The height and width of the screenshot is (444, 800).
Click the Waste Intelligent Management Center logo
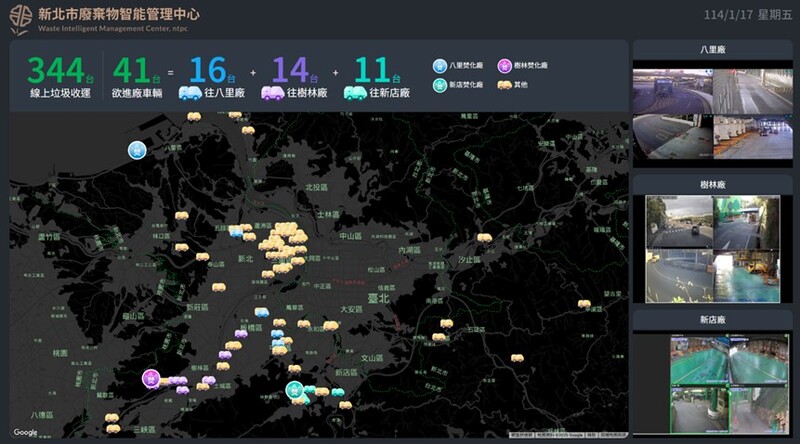pyautogui.click(x=20, y=20)
